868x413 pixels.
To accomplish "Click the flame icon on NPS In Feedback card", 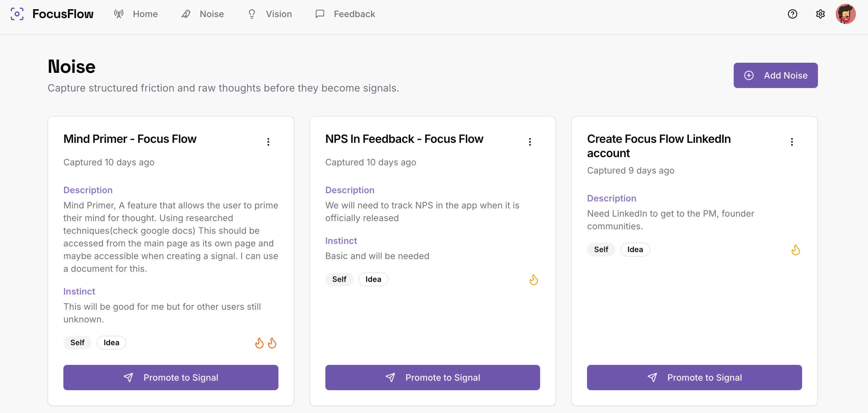I will coord(533,280).
